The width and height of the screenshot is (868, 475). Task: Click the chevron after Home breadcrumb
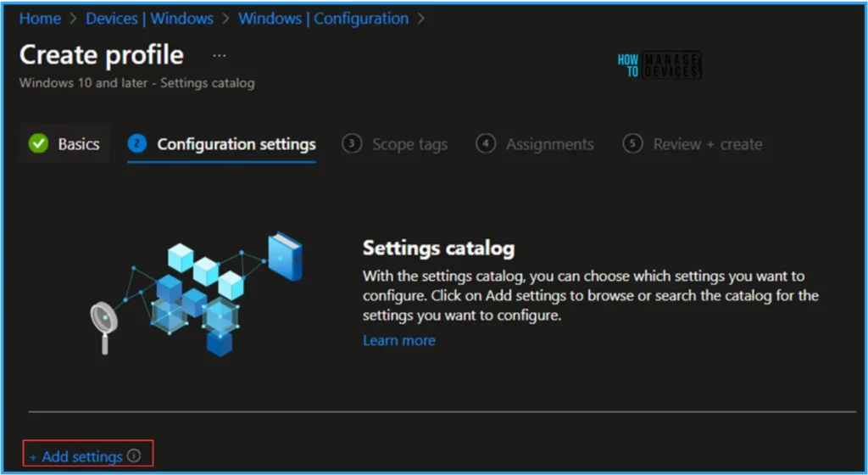73,19
